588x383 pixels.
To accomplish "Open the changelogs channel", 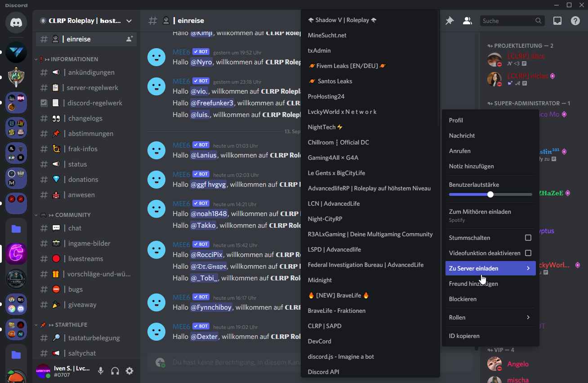I will (85, 118).
